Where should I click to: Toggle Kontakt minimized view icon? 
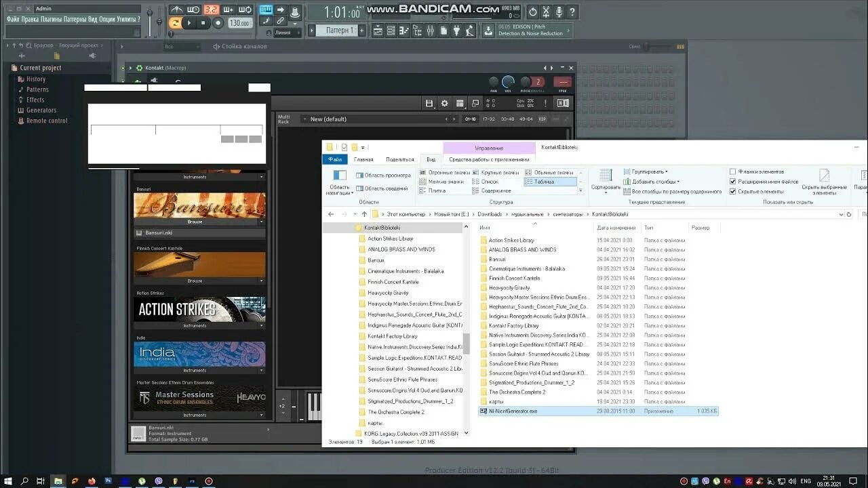(x=475, y=103)
